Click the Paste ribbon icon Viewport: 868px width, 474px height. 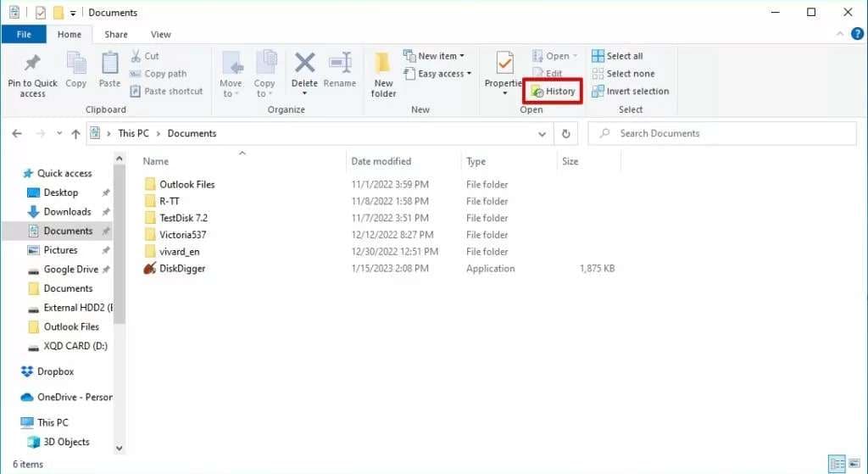pos(109,63)
